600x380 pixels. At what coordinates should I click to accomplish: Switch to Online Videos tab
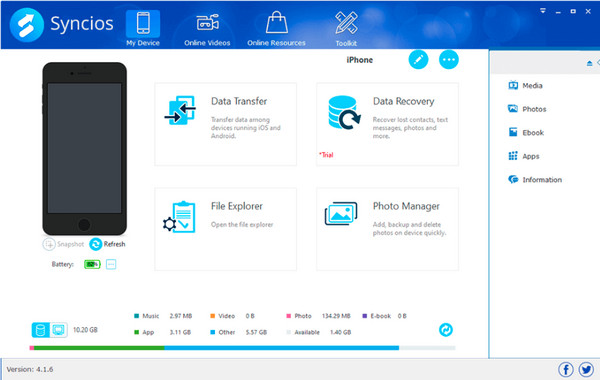click(x=207, y=30)
